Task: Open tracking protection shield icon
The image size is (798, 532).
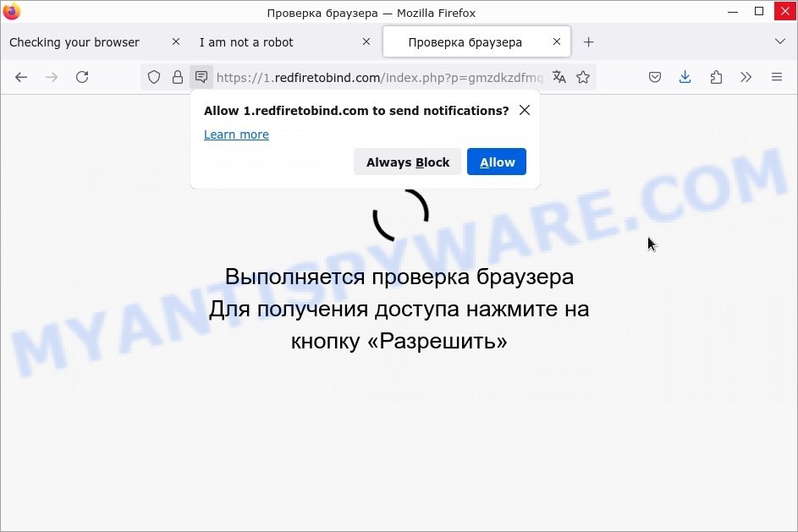Action: pos(154,77)
